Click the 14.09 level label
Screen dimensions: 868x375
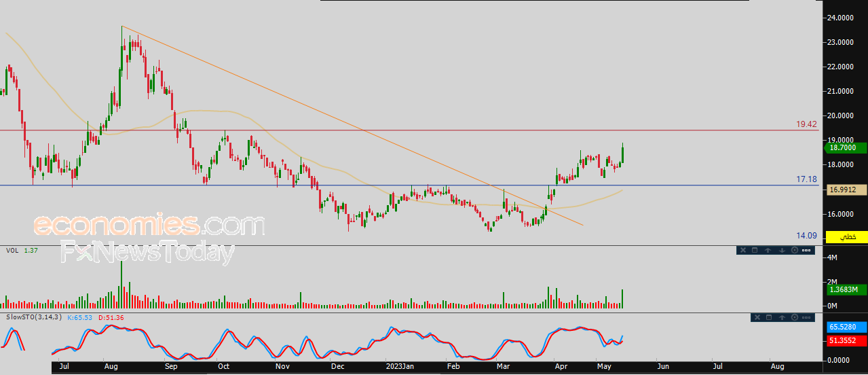(x=806, y=235)
